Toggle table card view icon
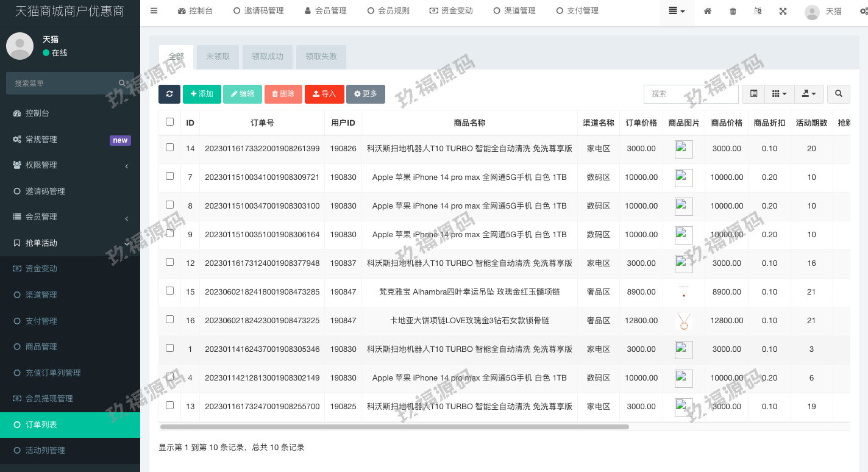The height and width of the screenshot is (472, 868). pos(753,94)
